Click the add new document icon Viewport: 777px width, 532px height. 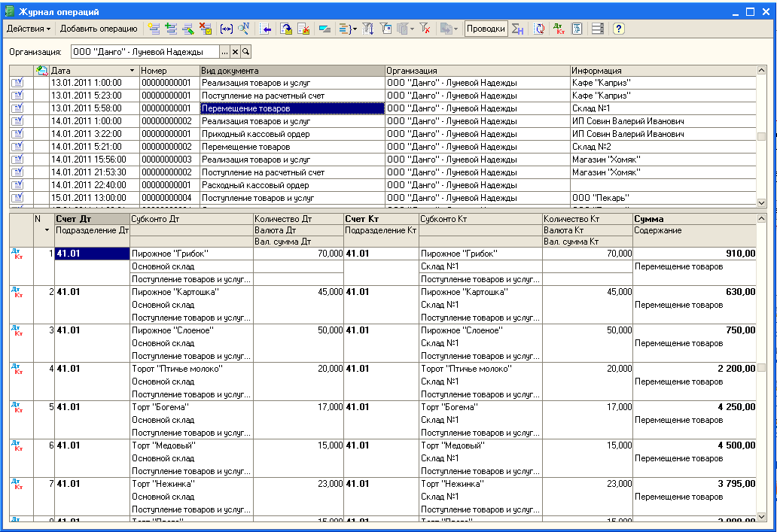click(154, 29)
